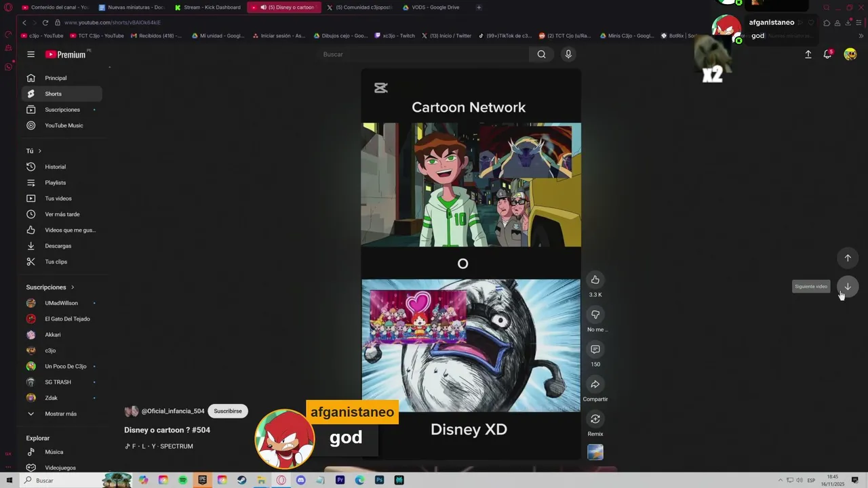This screenshot has height=488, width=868.
Task: Click the search magnifier button
Action: coord(541,54)
